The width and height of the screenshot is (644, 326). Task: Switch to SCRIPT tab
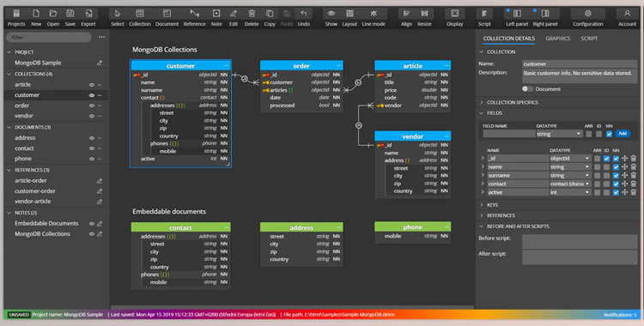pos(589,39)
